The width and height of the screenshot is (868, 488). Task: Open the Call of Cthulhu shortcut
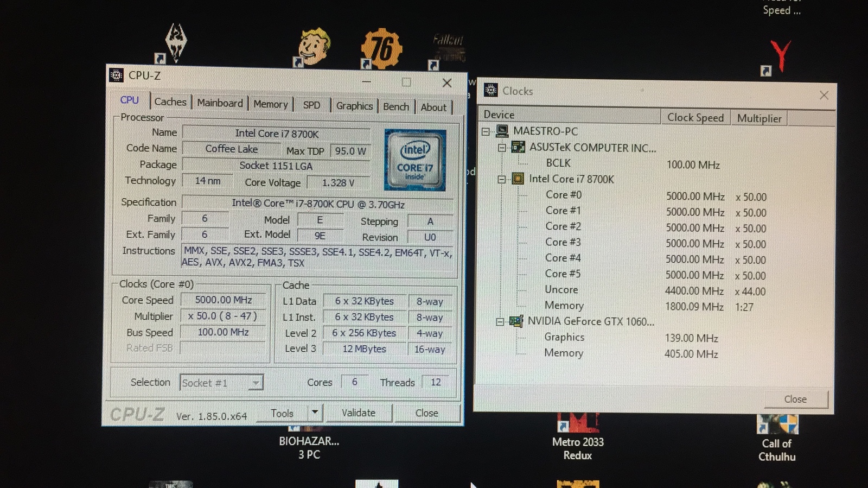777,439
